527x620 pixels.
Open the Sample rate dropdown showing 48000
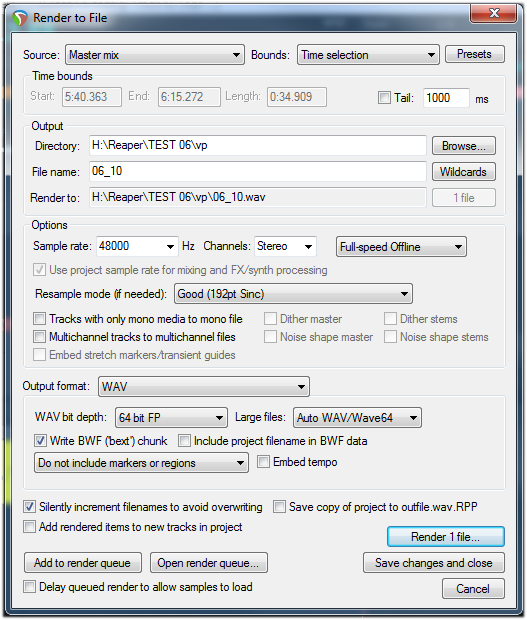pyautogui.click(x=137, y=246)
